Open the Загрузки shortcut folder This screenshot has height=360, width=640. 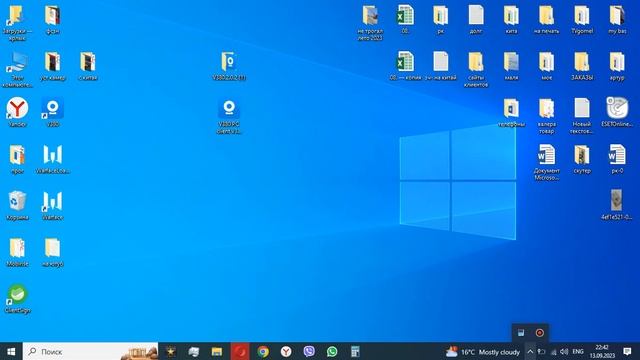pos(17,16)
